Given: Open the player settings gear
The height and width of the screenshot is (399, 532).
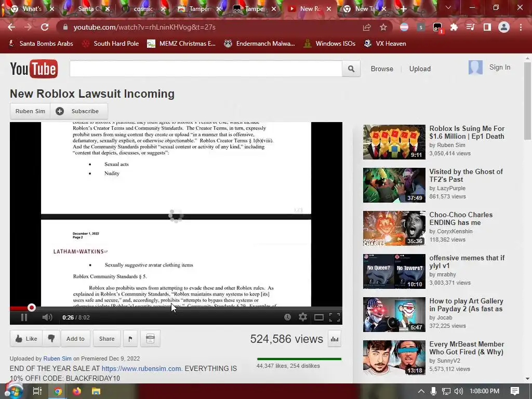Looking at the screenshot, I should (303, 317).
